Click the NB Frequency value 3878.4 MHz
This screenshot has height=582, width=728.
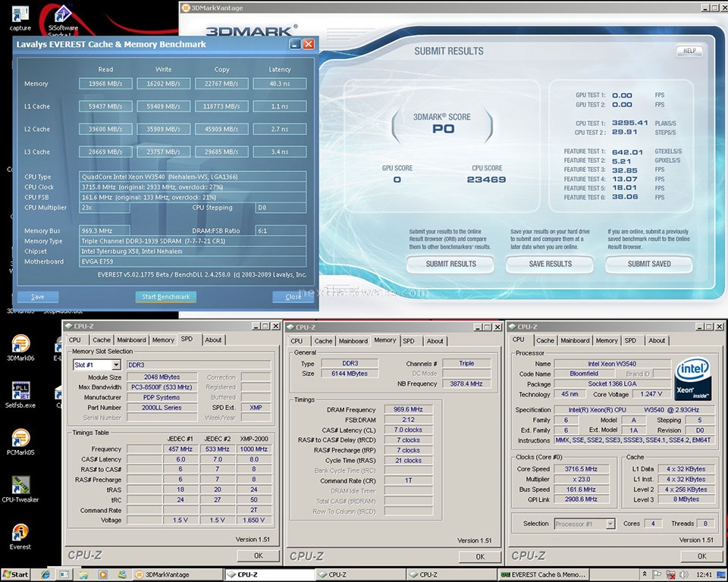pyautogui.click(x=466, y=383)
